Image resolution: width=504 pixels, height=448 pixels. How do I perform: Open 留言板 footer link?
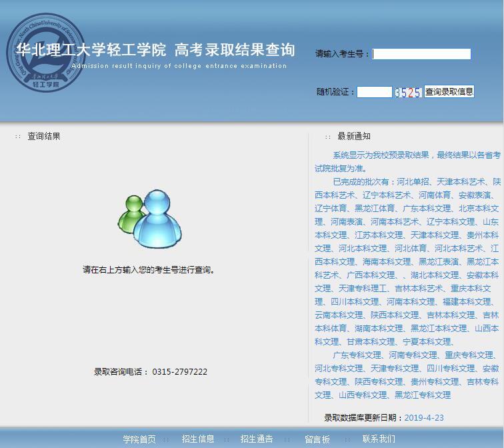pyautogui.click(x=317, y=439)
